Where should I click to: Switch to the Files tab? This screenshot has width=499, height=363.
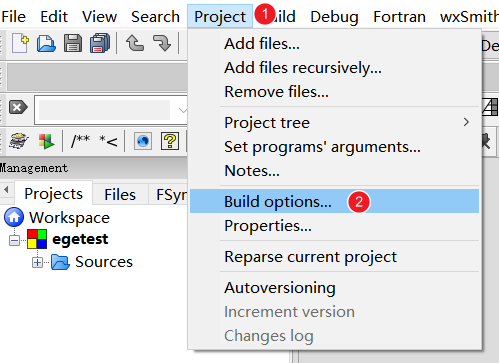point(120,194)
